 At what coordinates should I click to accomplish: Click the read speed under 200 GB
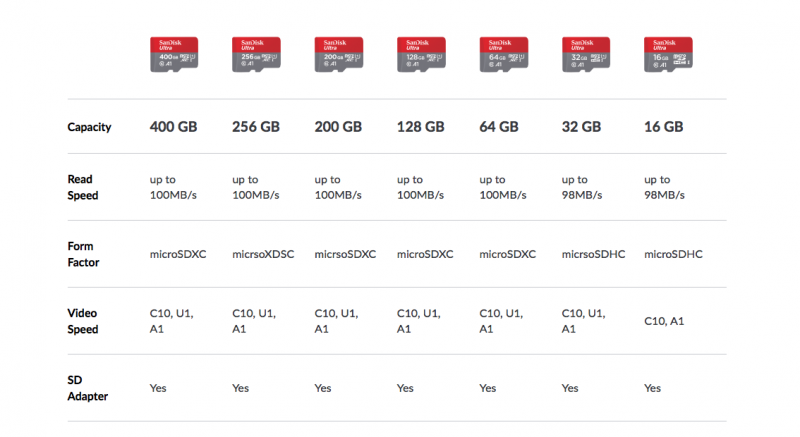coord(338,187)
